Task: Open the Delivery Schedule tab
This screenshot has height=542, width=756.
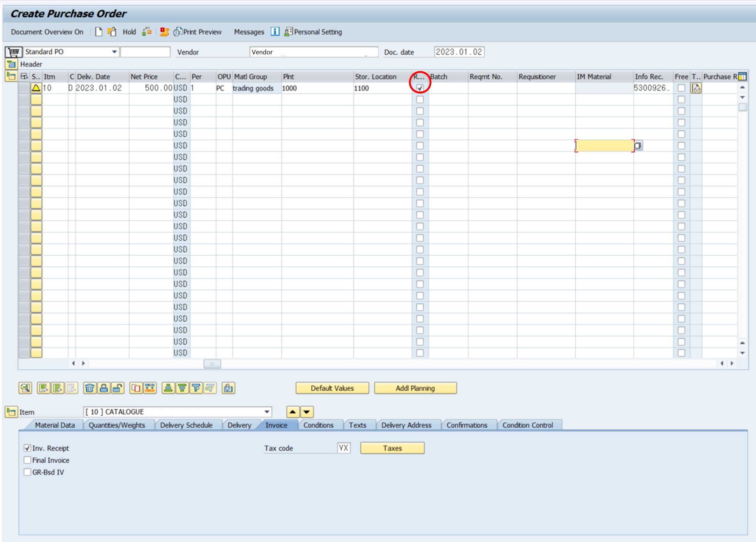Action: click(186, 425)
